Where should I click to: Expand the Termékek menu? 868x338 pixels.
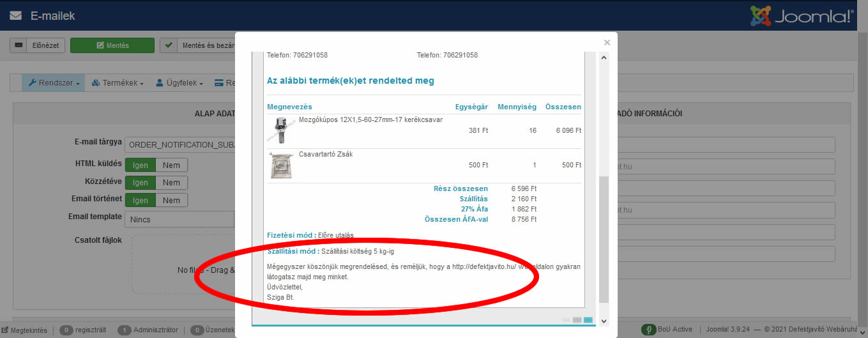(118, 83)
